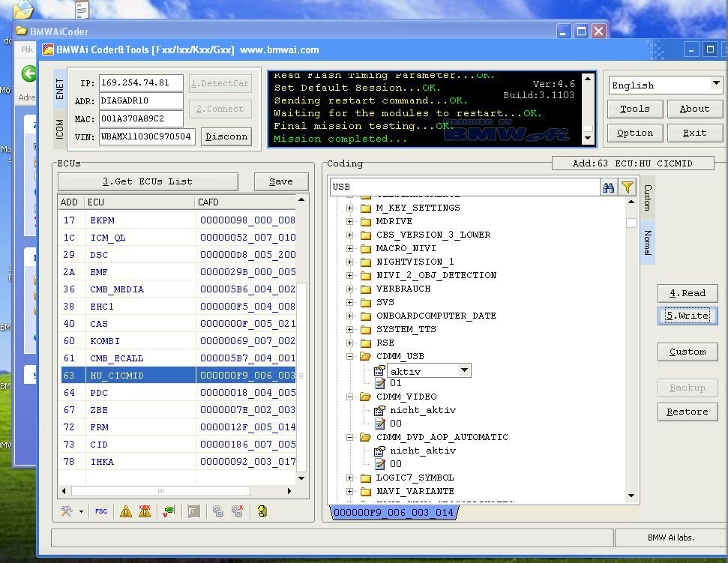Click the green connector plug icon

click(169, 511)
